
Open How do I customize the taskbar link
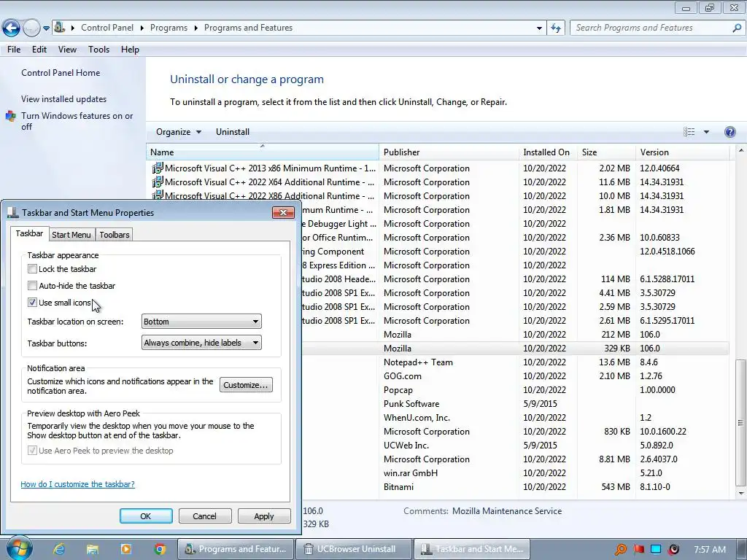coord(77,484)
